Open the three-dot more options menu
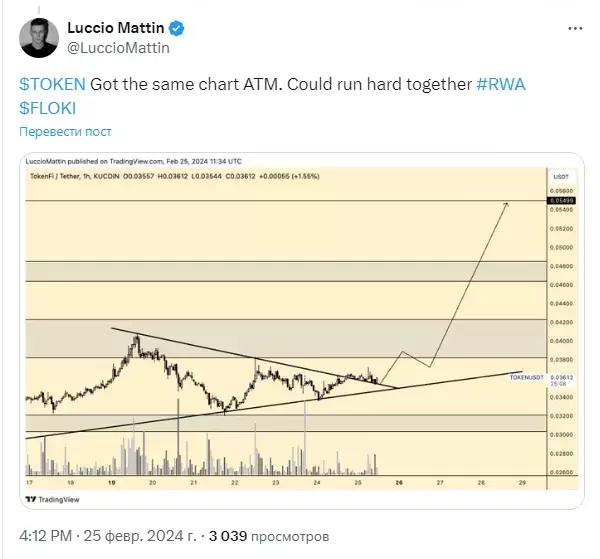This screenshot has width=600, height=559. tap(575, 28)
